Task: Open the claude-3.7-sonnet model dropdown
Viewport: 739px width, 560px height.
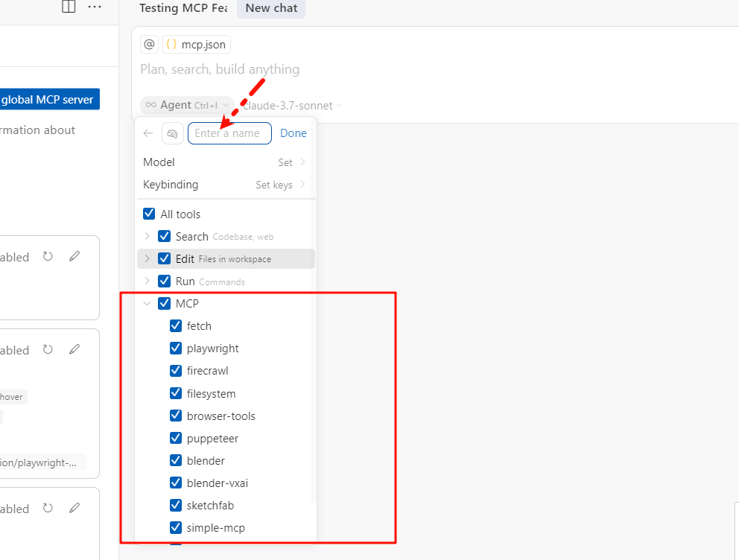Action: (x=292, y=106)
